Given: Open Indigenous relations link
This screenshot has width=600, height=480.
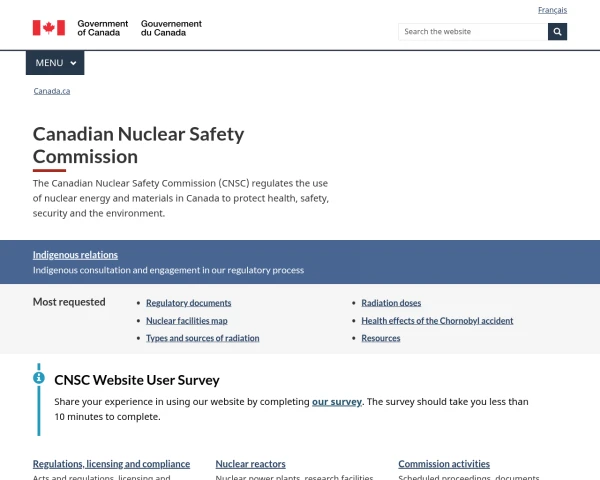Looking at the screenshot, I should pos(75,255).
